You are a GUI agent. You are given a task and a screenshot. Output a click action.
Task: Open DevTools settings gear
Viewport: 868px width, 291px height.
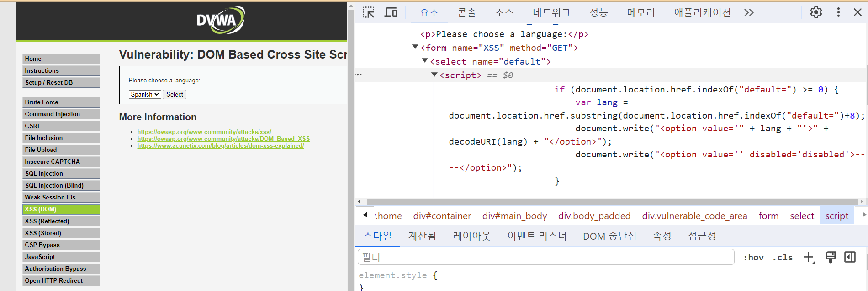(x=816, y=12)
